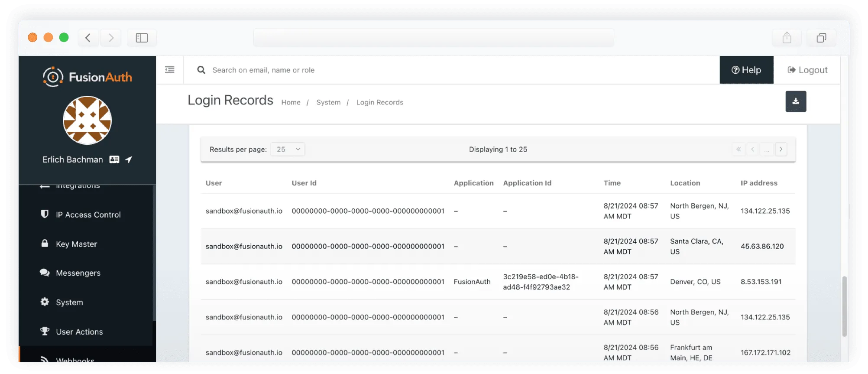
Task: Click the User Id column header
Action: pos(304,183)
